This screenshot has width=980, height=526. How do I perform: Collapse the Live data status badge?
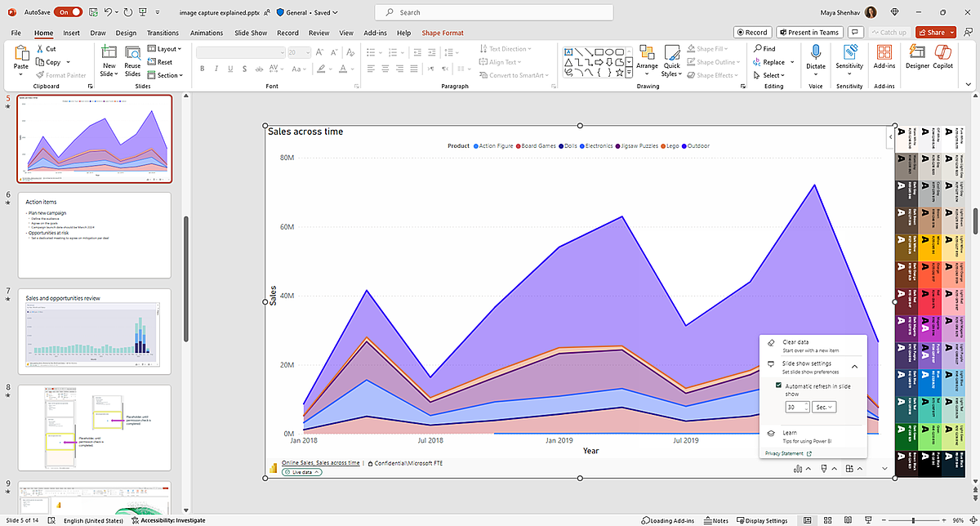click(316, 471)
